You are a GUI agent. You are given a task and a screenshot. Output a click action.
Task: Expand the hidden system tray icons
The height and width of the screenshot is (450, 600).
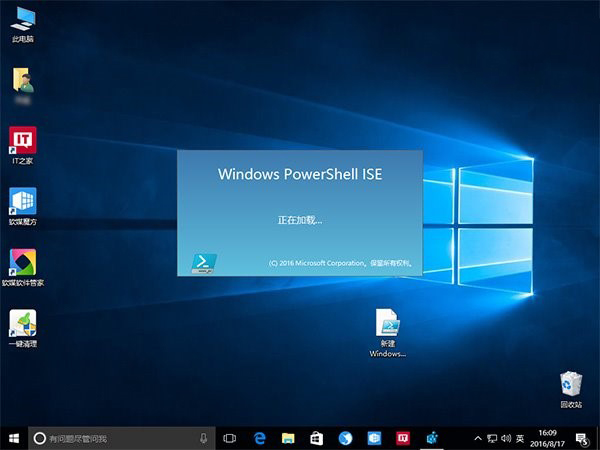point(478,438)
